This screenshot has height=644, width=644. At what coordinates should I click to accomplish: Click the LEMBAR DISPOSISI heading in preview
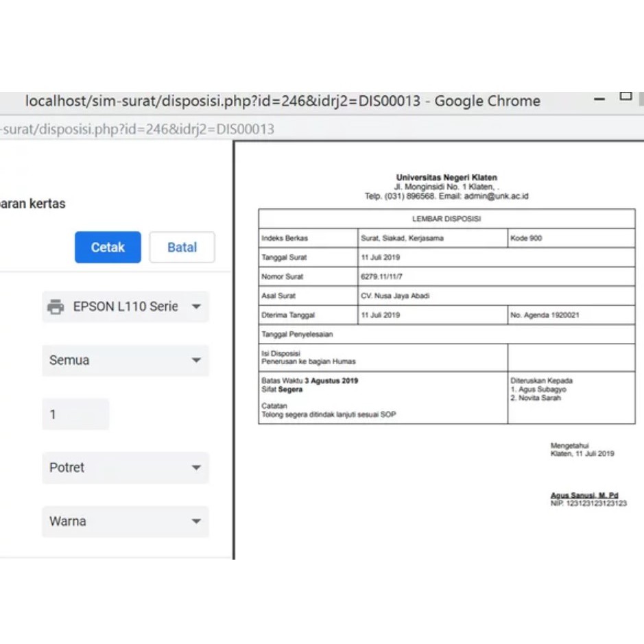click(446, 219)
